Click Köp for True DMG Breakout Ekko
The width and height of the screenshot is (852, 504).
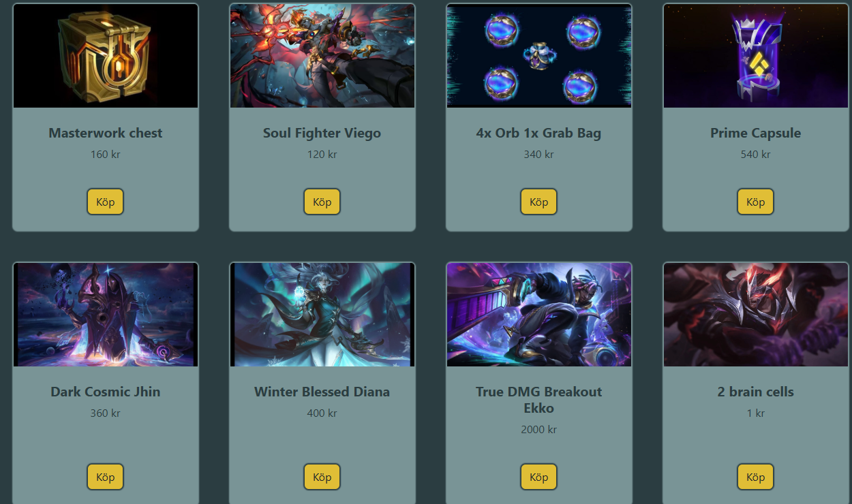(x=539, y=477)
